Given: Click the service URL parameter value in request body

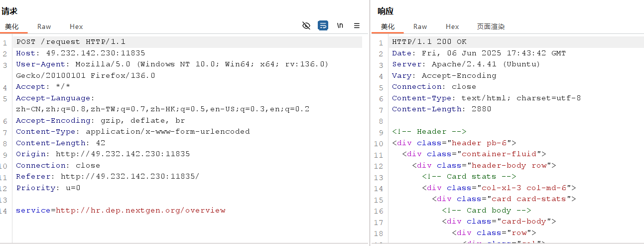Looking at the screenshot, I should pos(140,210).
